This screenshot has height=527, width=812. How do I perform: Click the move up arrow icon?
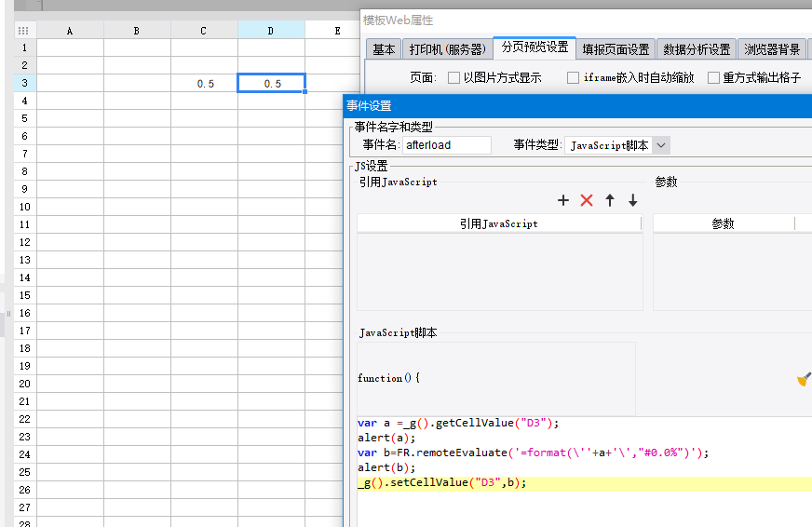click(x=610, y=200)
